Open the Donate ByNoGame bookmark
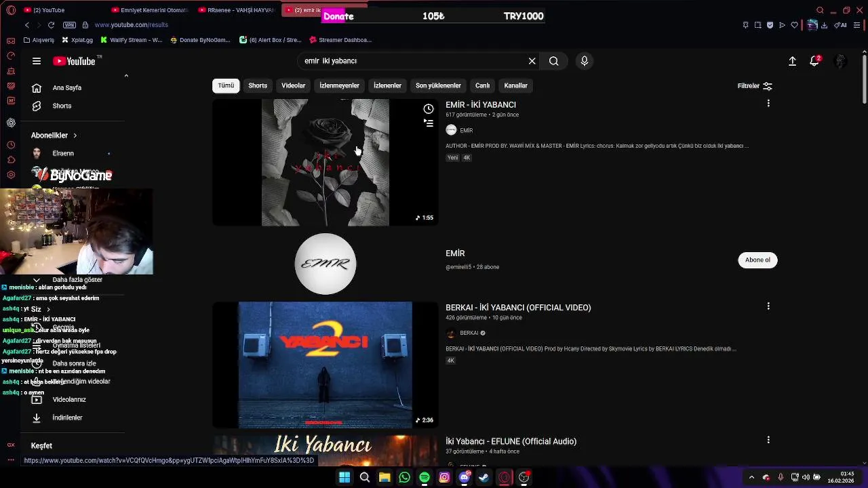868x488 pixels. point(201,40)
